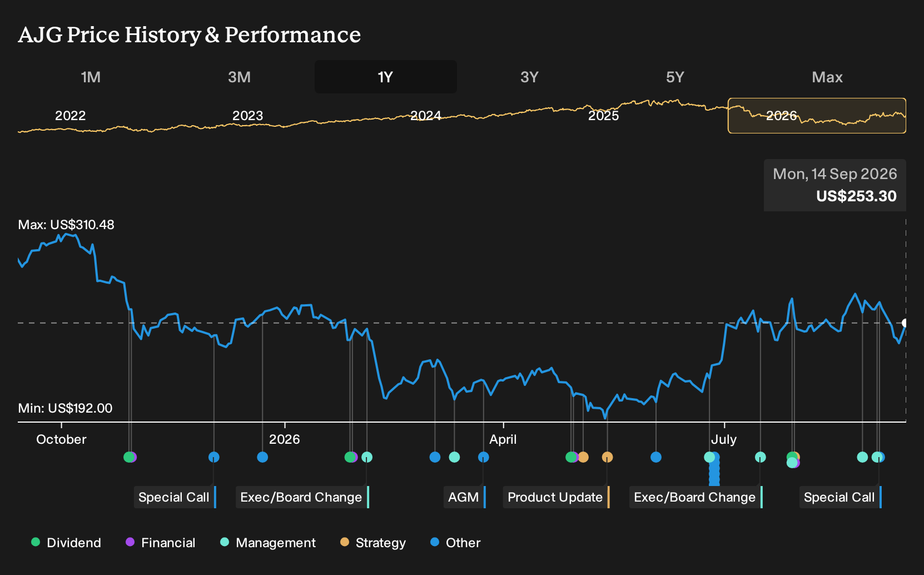Click the orange strategy dot above Product Update

pos(608,457)
